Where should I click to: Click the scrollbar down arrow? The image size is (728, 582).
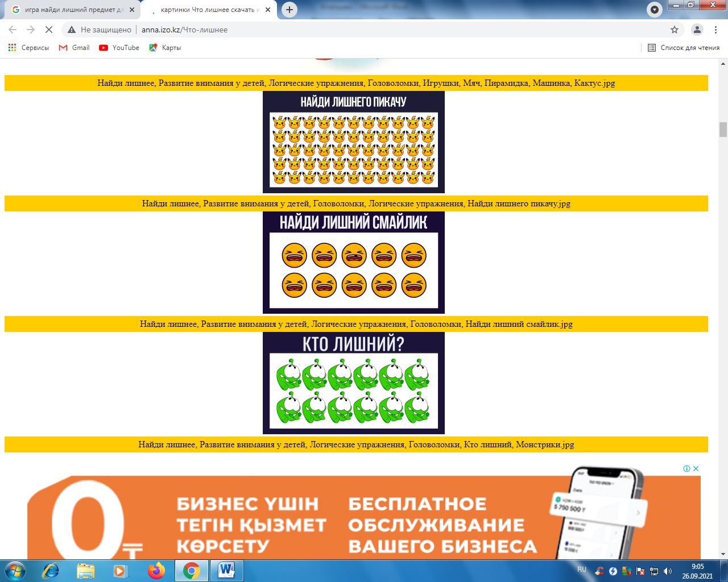coord(723,554)
